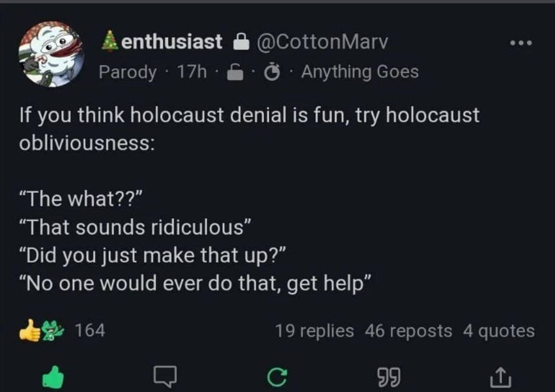Show the 164 reactions count
The width and height of the screenshot is (555, 392).
point(90,330)
